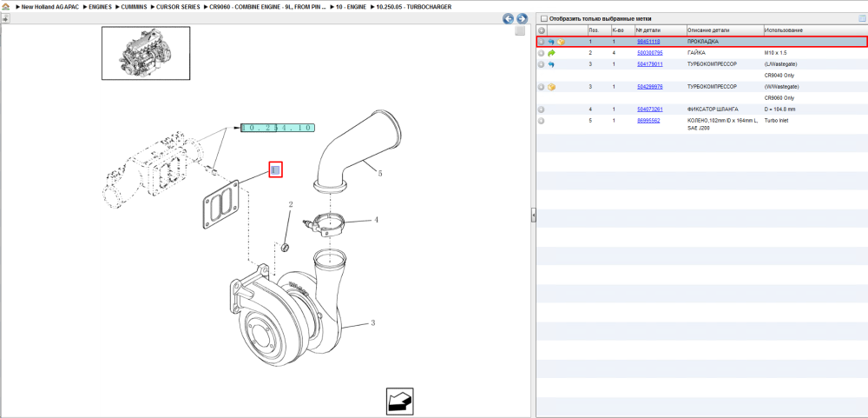Open the CUMMINS breadcrumb level
The height and width of the screenshot is (418, 868).
(x=134, y=7)
